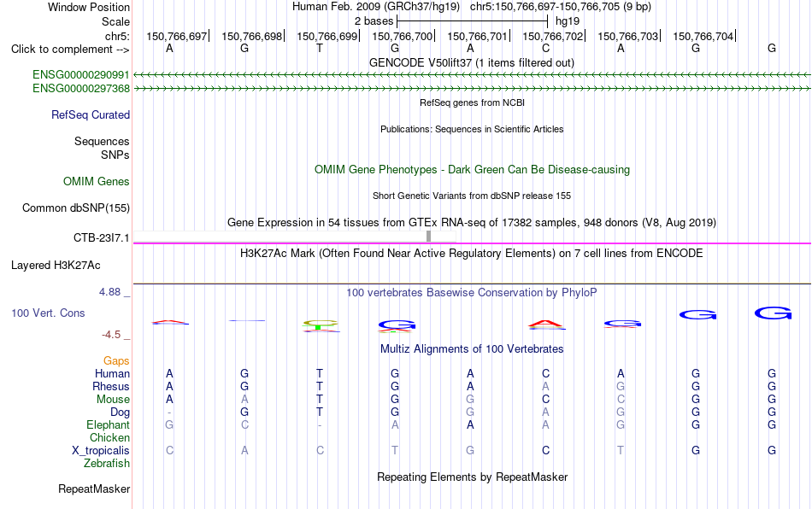The width and height of the screenshot is (812, 509).
Task: Open the OMIM Genes track label
Action: pyautogui.click(x=96, y=182)
